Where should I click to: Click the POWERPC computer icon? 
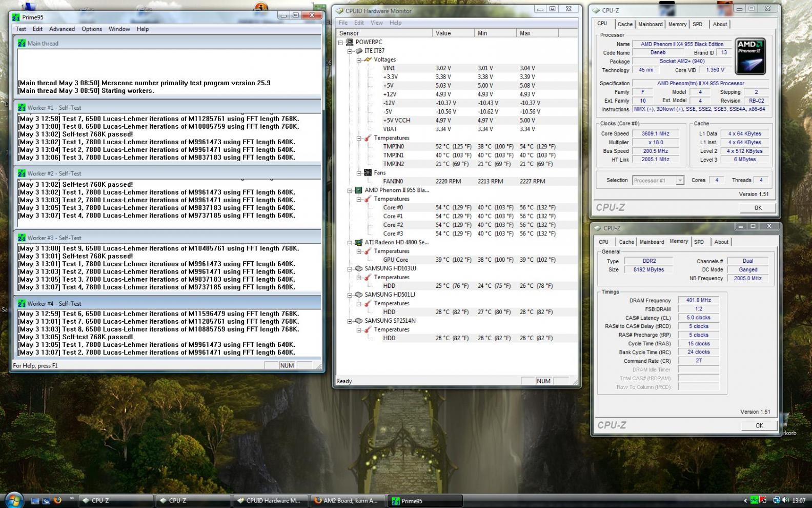350,42
